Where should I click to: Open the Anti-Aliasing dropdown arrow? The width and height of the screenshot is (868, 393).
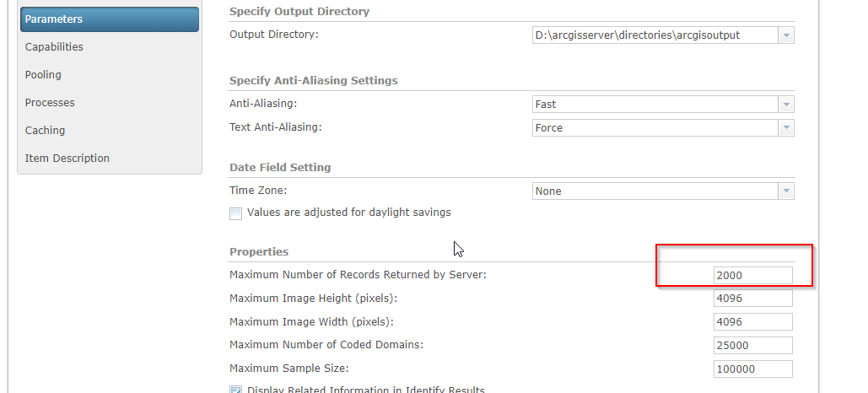786,105
